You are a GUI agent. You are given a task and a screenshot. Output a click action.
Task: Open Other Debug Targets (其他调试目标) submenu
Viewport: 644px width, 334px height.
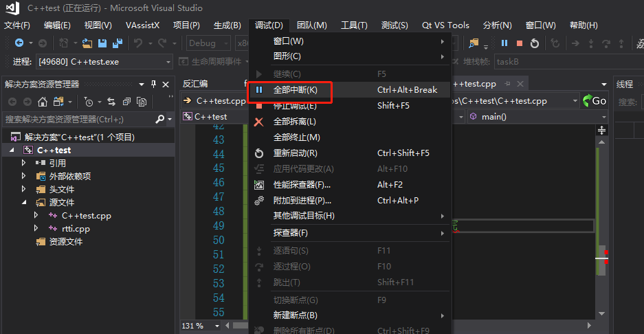tap(350, 216)
